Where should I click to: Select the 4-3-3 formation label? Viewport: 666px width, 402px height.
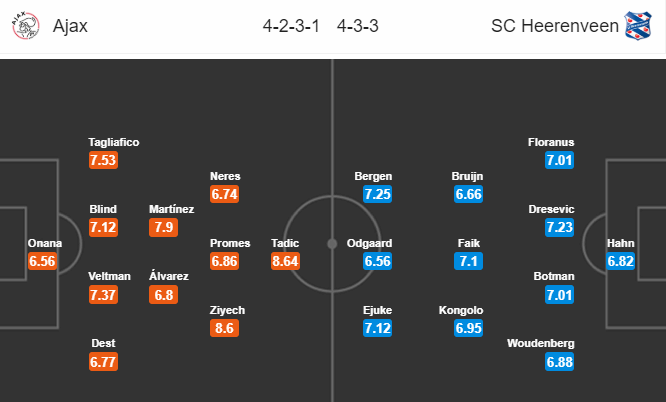pyautogui.click(x=358, y=26)
